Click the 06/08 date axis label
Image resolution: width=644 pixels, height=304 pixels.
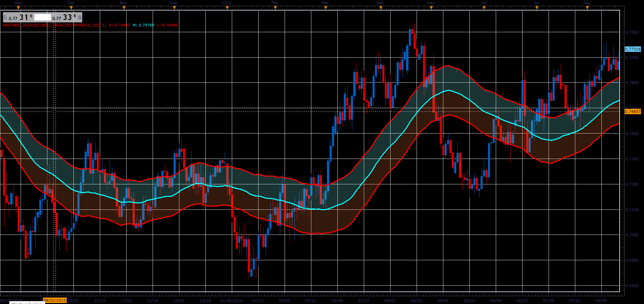495,301
